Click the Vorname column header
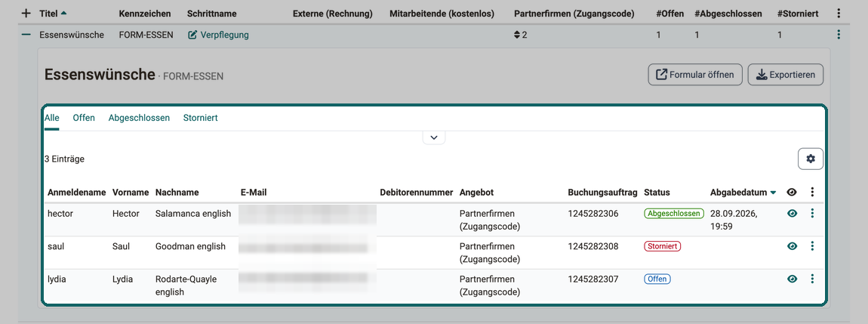This screenshot has width=868, height=324. click(131, 192)
